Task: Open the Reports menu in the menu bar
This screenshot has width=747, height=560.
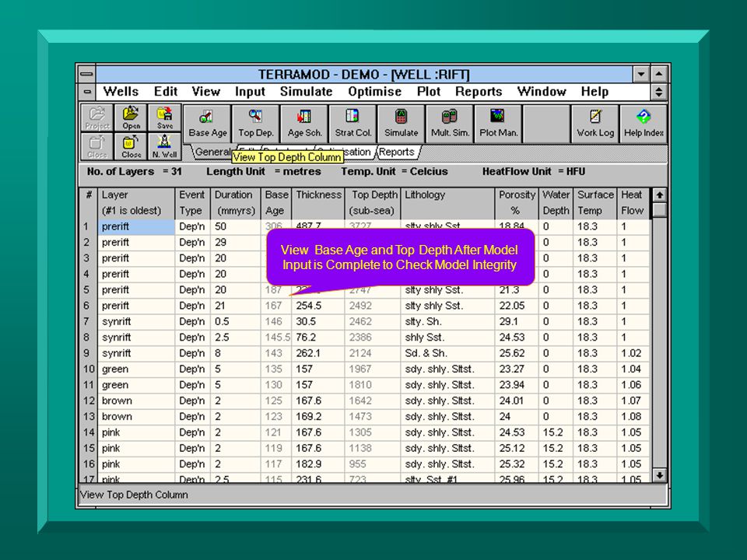Action: [479, 92]
